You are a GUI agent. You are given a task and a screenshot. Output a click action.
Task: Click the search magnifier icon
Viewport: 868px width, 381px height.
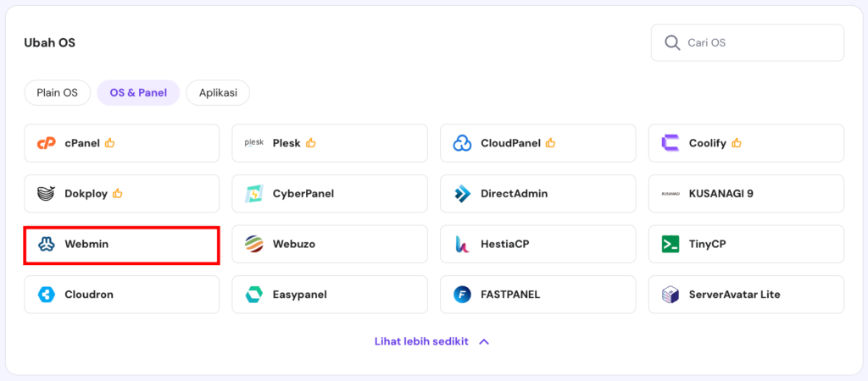[x=672, y=42]
